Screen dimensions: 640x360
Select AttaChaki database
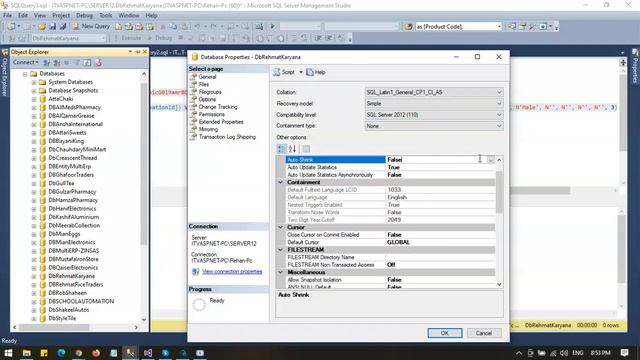point(60,99)
